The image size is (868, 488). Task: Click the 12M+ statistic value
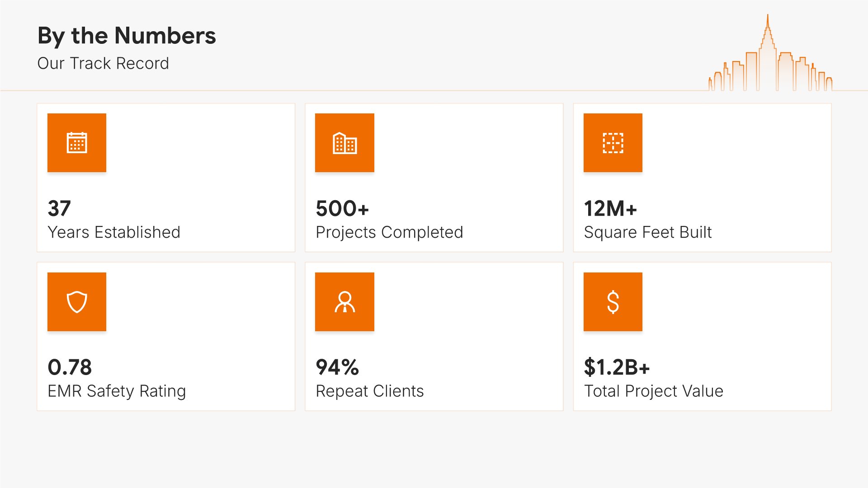pos(610,208)
